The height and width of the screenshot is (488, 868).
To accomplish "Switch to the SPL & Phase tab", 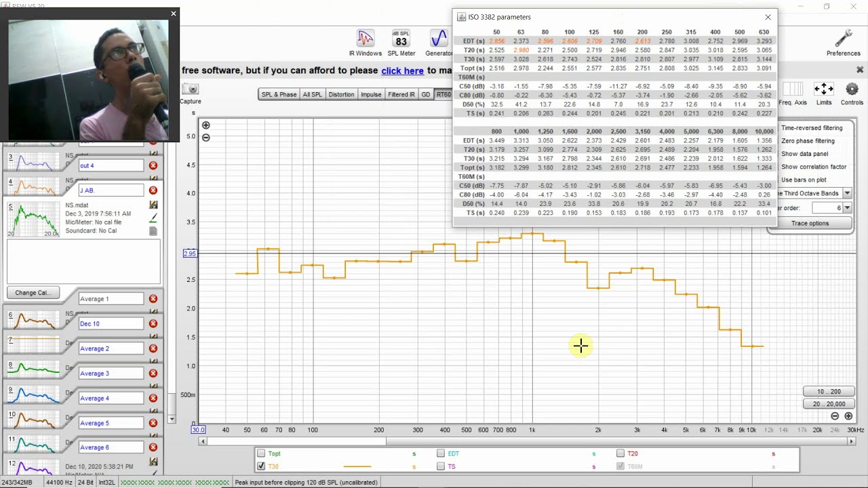I will 279,94.
